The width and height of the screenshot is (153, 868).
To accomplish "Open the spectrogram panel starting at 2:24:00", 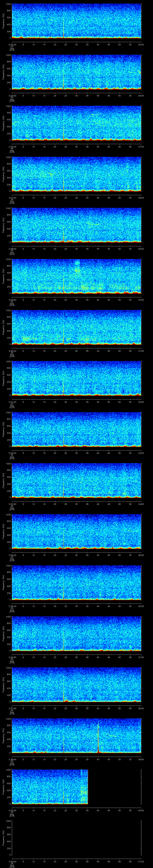I will tap(77, 21).
